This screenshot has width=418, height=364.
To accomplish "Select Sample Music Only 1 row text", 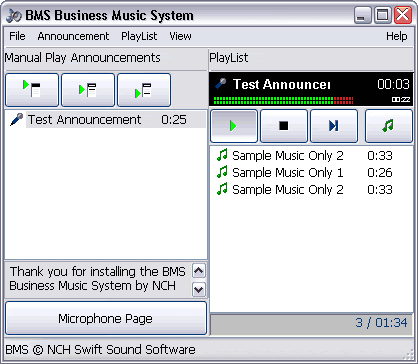I will pyautogui.click(x=288, y=172).
